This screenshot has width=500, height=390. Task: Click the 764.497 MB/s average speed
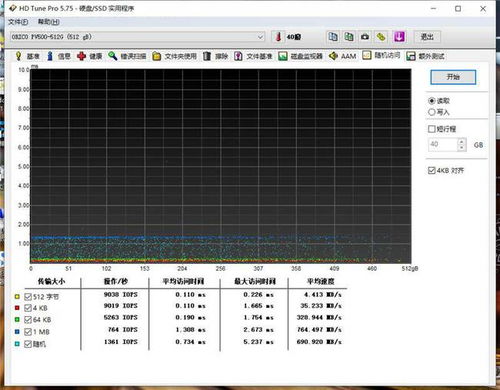pyautogui.click(x=319, y=330)
